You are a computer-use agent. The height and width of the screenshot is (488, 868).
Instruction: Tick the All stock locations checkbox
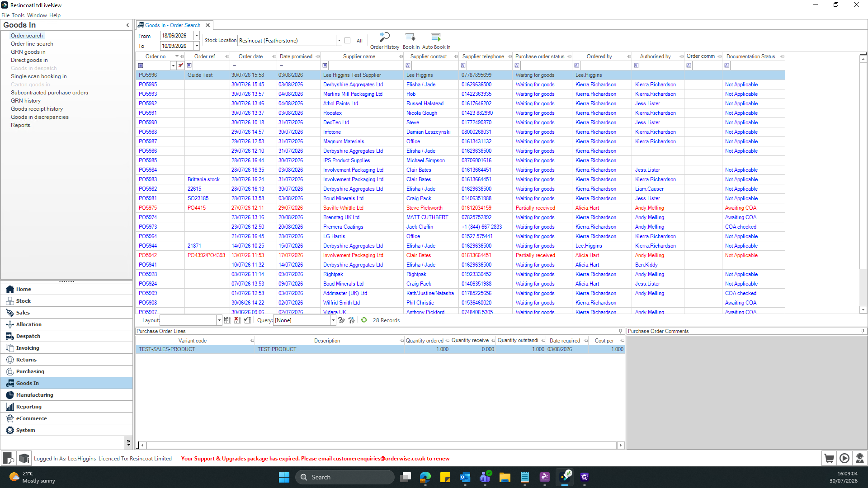click(x=347, y=41)
